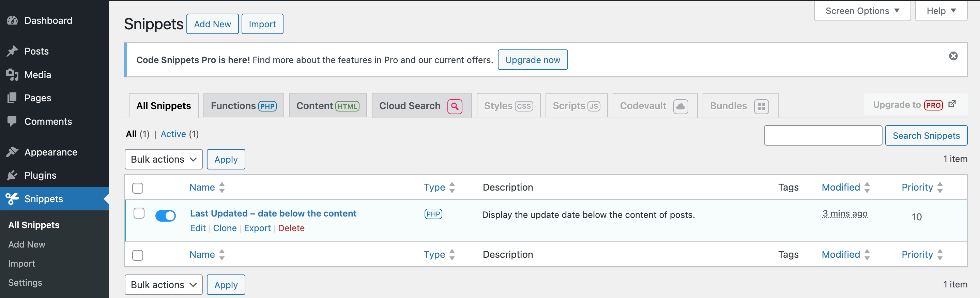Open the Cloud Search tab
980x298 pixels.
(x=422, y=106)
